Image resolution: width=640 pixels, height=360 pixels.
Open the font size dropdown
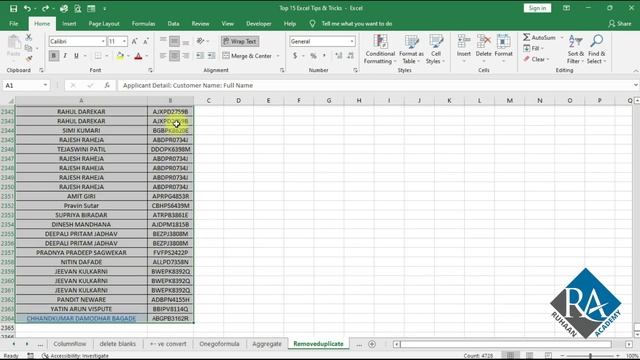point(124,41)
